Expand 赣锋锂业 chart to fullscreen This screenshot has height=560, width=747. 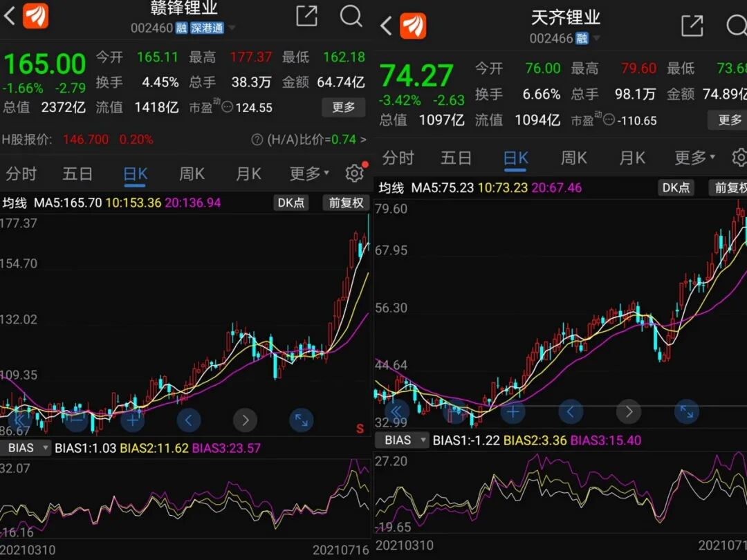tap(301, 420)
